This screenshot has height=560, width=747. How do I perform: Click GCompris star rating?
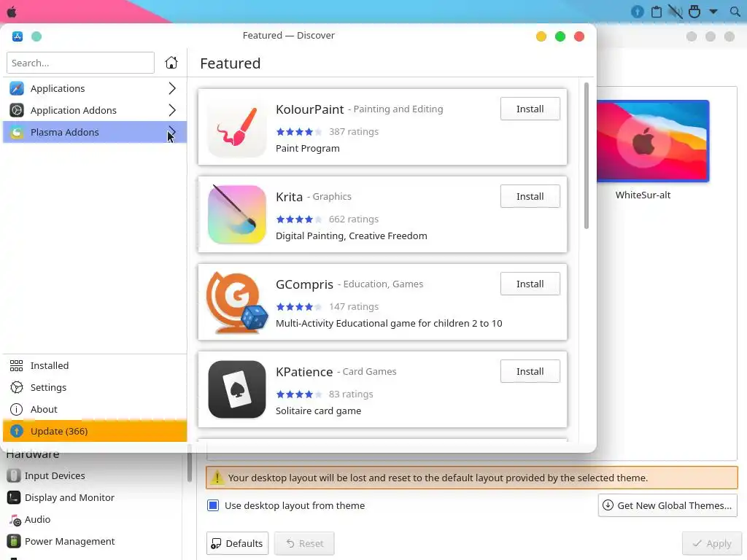click(x=298, y=307)
